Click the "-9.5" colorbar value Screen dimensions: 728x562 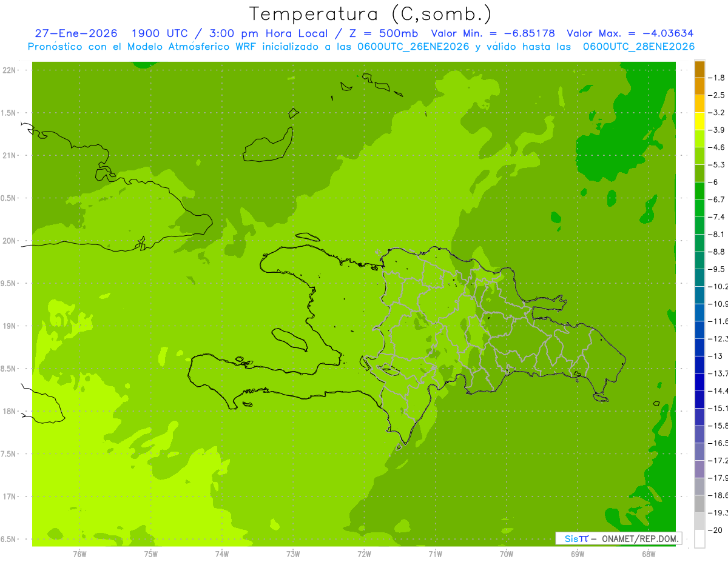tap(716, 269)
